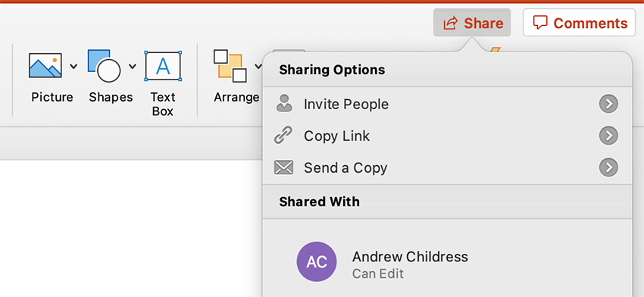
Task: Click the AC avatar for Andrew Childress
Action: [x=317, y=261]
